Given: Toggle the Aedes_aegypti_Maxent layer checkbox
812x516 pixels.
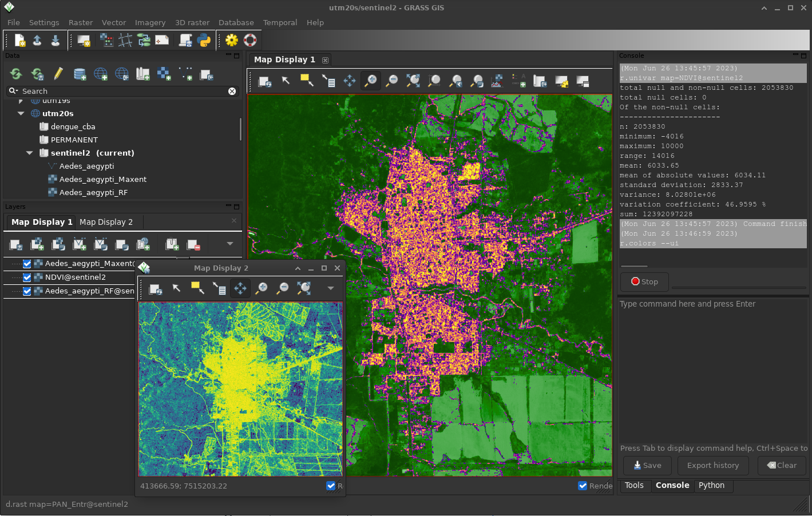Looking at the screenshot, I should click(x=27, y=264).
